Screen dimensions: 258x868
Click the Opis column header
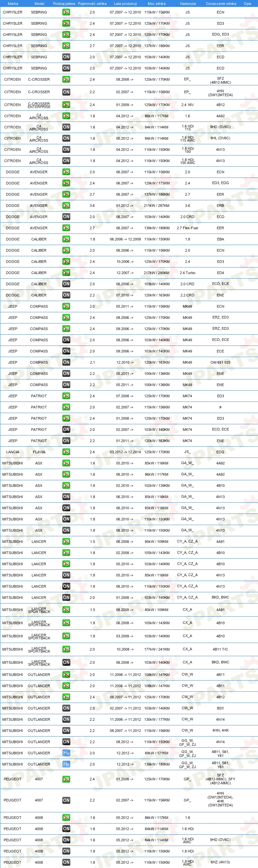pos(247,4)
